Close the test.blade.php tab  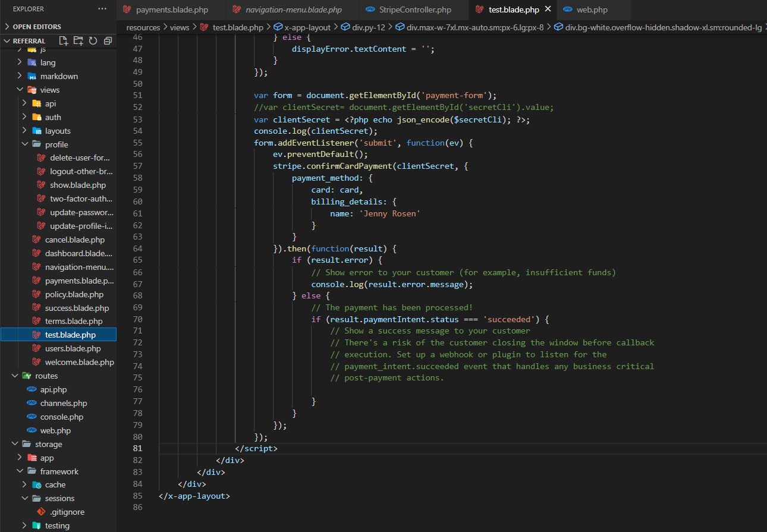click(x=548, y=10)
